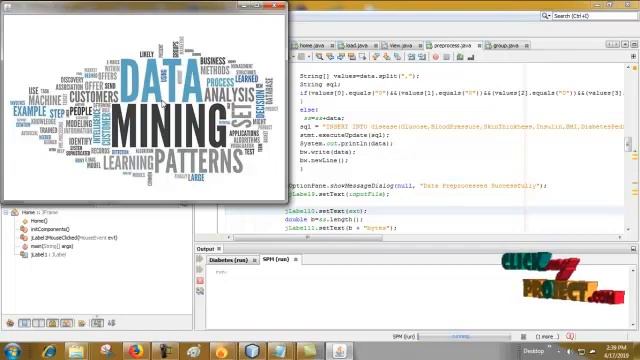
Task: Toggle fully qualified names navigator filter
Action: click(82, 323)
